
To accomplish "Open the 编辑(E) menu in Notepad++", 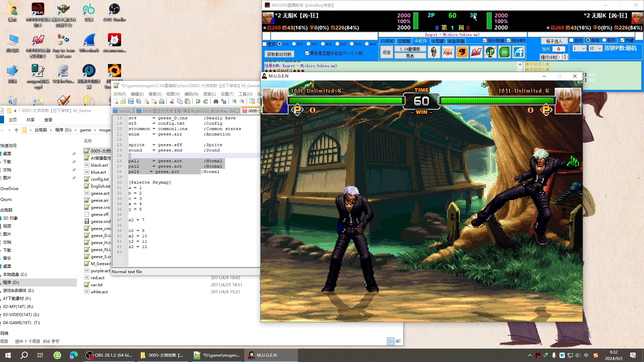I will 137,94.
